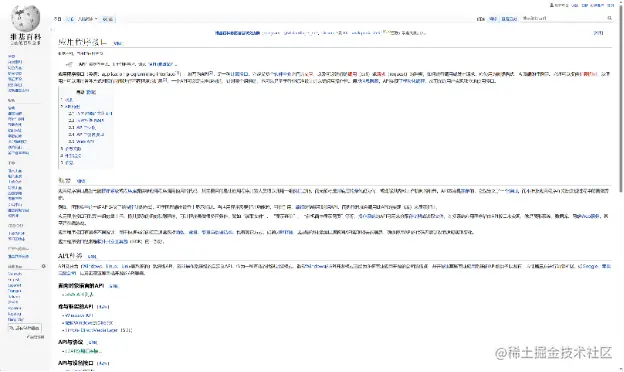Collapse the sidebar with the arrow

(52, 30)
